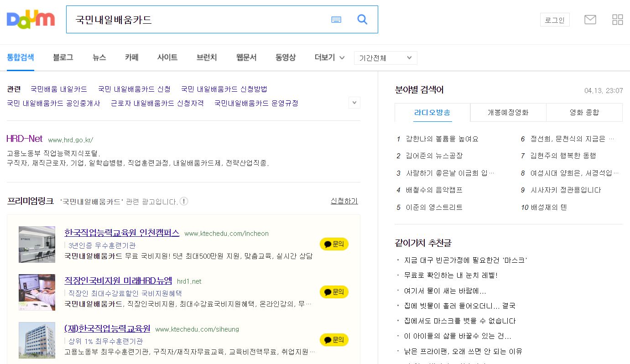Click 문의 chat button for (재)한국직업능력교육원 ad
This screenshot has width=630, height=364.
(x=334, y=340)
